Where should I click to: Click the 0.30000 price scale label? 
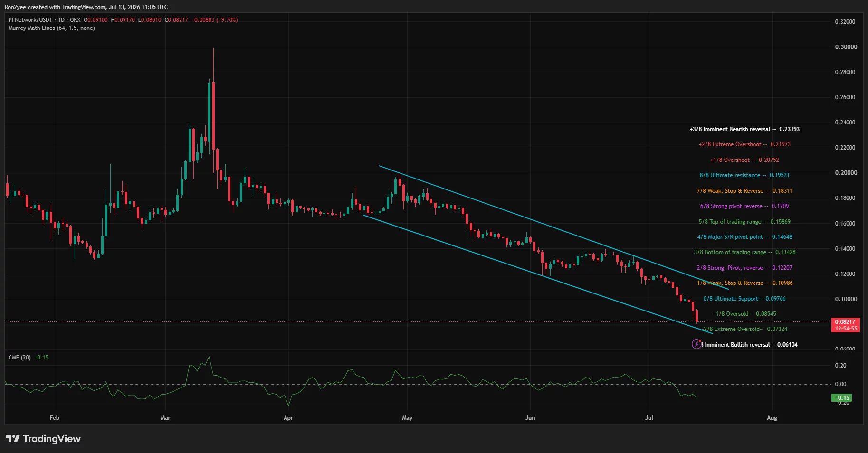[x=846, y=47]
